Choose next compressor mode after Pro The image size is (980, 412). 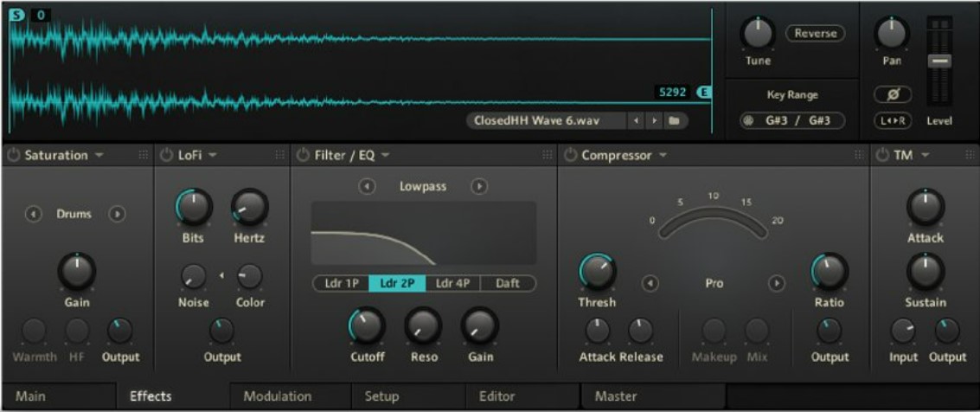pos(777,283)
